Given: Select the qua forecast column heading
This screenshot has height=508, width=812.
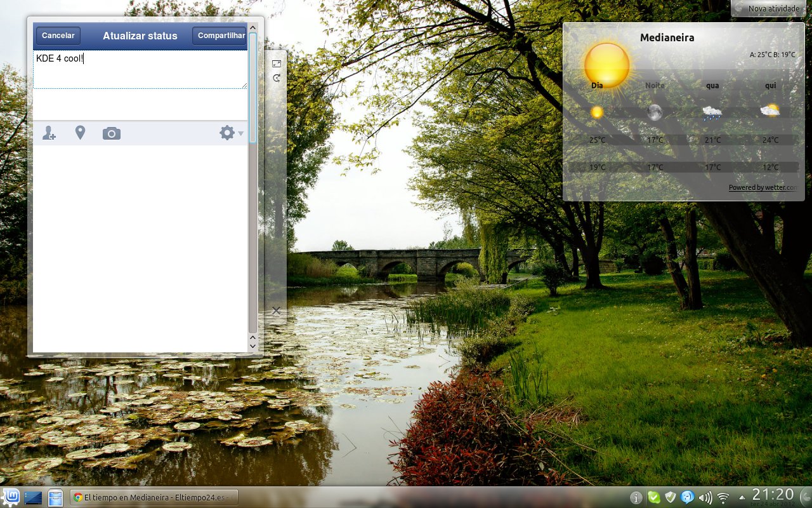Looking at the screenshot, I should pos(712,85).
